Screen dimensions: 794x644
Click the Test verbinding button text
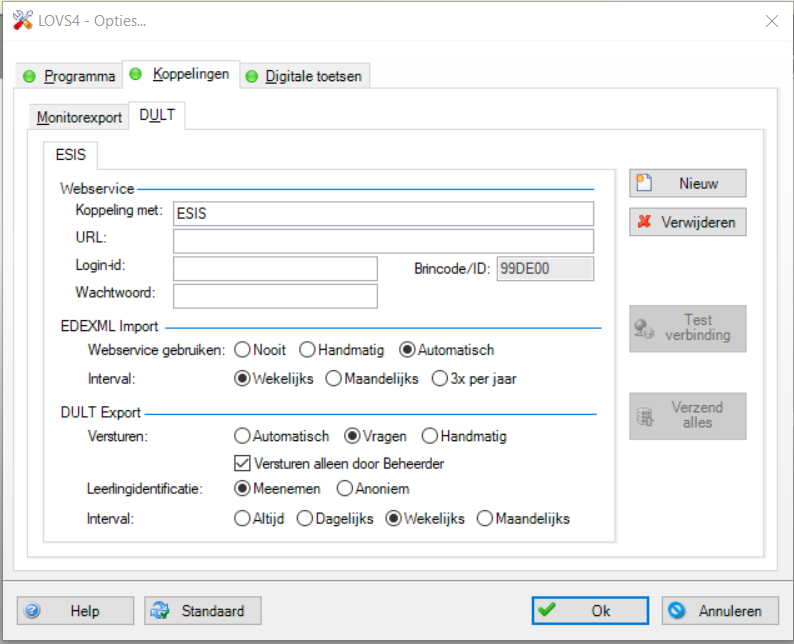point(698,328)
